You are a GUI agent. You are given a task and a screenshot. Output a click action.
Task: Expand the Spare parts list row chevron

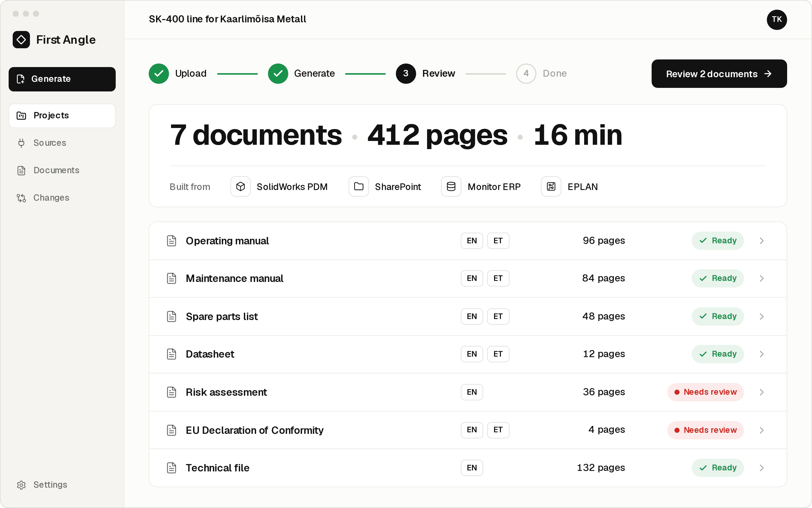coord(762,316)
